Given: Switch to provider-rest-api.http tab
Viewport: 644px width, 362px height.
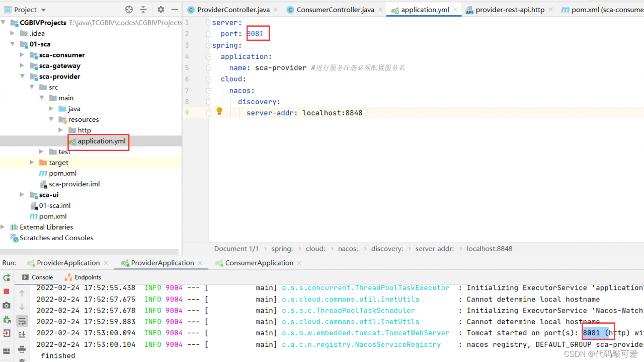Looking at the screenshot, I should tap(510, 10).
